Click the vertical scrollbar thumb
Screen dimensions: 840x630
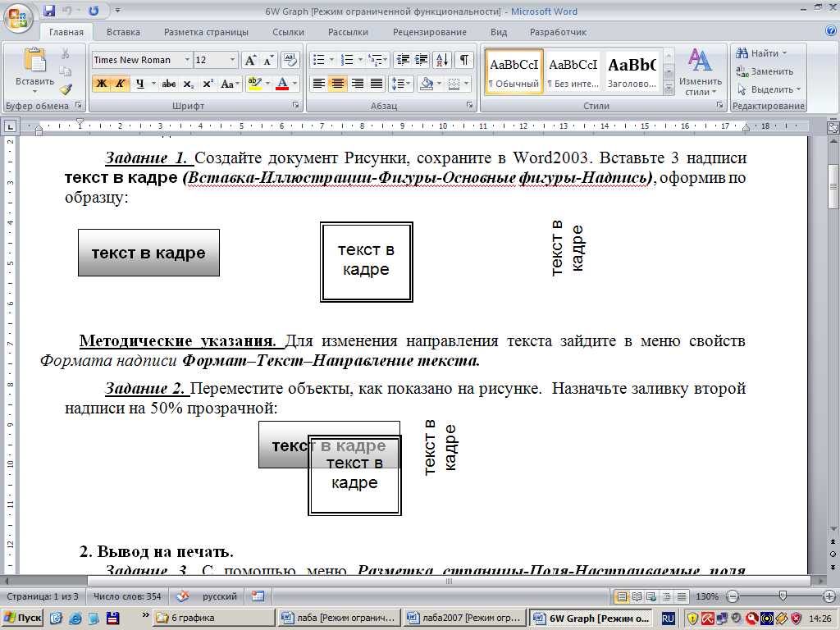pyautogui.click(x=833, y=186)
